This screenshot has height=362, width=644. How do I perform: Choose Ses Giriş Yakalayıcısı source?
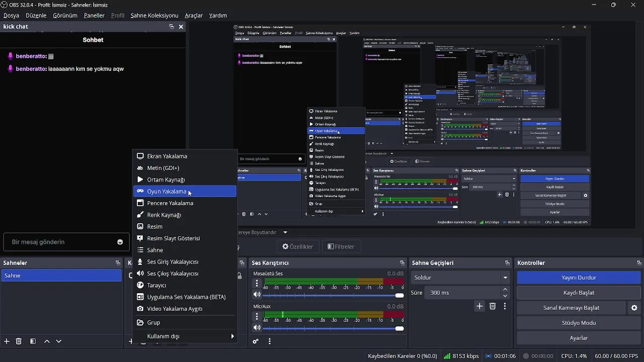(185, 262)
